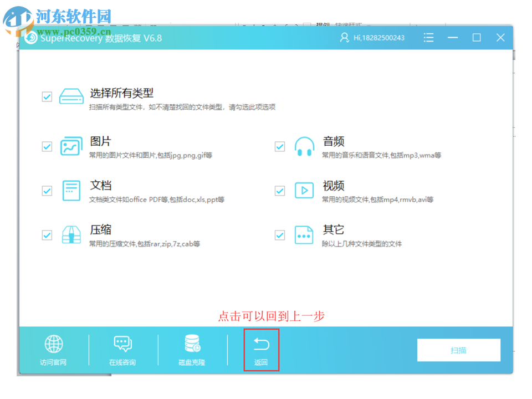Go back using the 返回 toolbar button

pos(261,349)
